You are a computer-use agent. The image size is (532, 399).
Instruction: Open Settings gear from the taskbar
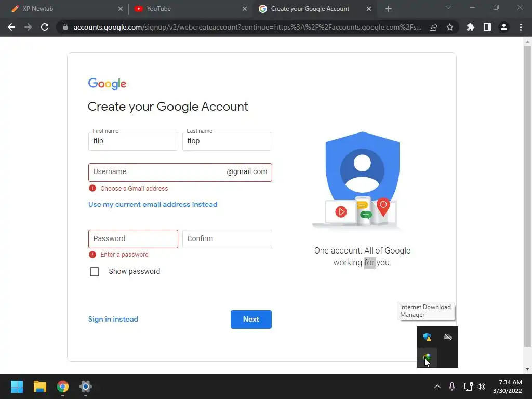pos(86,387)
